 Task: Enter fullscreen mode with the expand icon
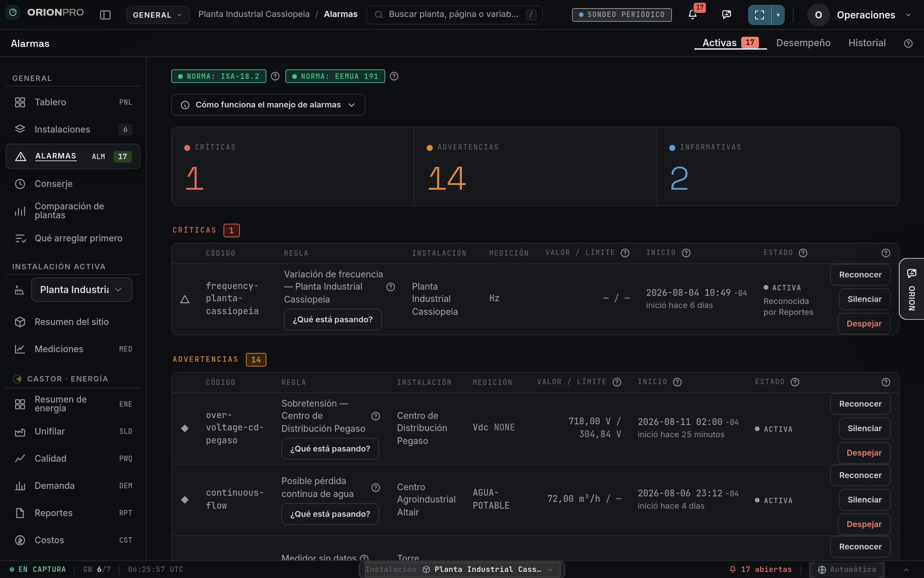pos(760,15)
